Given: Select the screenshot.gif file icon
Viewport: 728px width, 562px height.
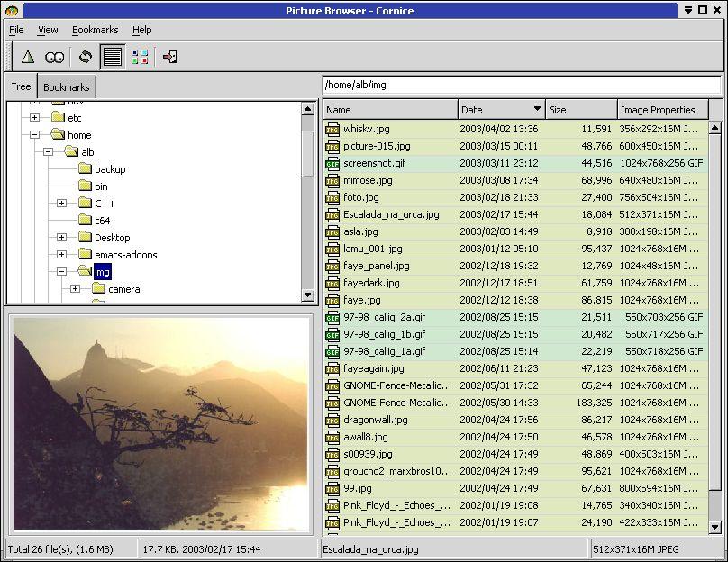Looking at the screenshot, I should coord(332,163).
